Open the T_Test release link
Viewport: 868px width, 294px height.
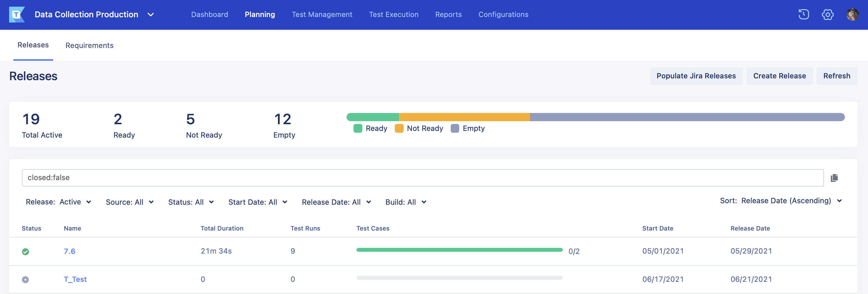click(75, 279)
